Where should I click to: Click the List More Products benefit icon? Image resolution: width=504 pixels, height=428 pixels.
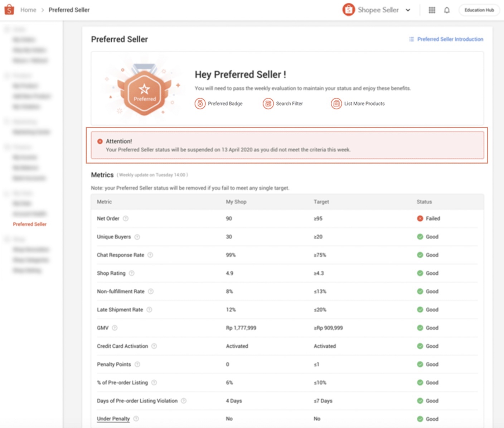point(336,104)
